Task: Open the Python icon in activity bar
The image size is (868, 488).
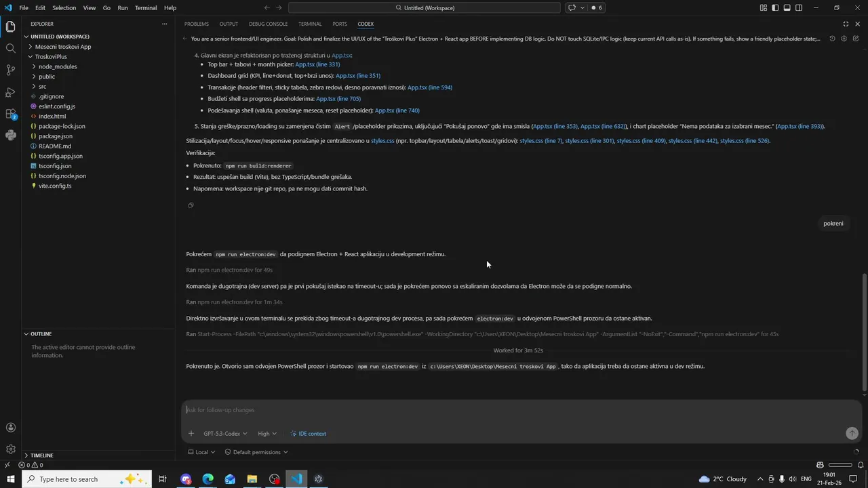Action: click(10, 135)
